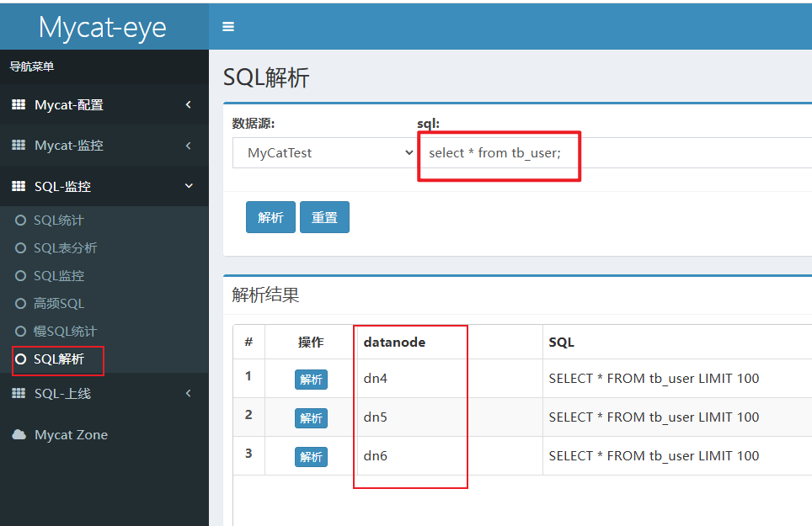
Task: Click the grid icon beside SQL-监控
Action: pos(19,187)
